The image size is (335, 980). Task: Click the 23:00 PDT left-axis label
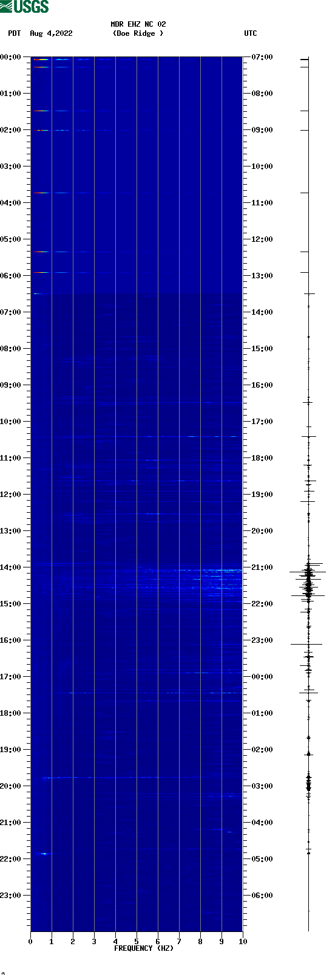10,896
